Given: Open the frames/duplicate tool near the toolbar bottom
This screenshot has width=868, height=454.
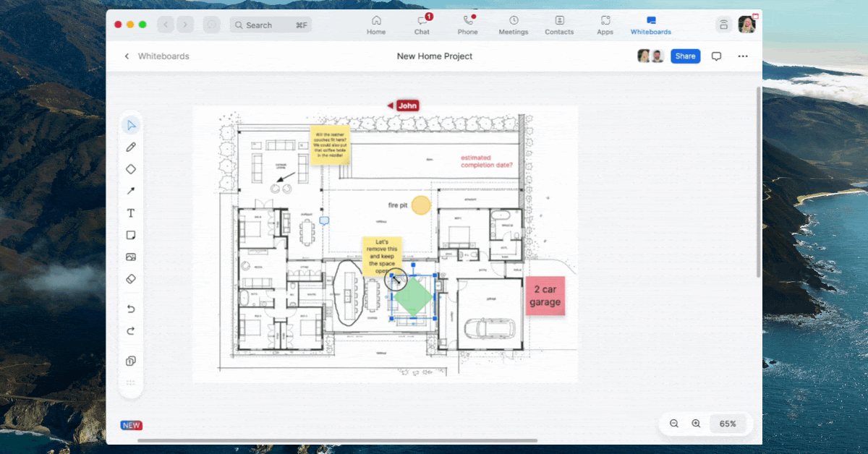Looking at the screenshot, I should click(131, 360).
